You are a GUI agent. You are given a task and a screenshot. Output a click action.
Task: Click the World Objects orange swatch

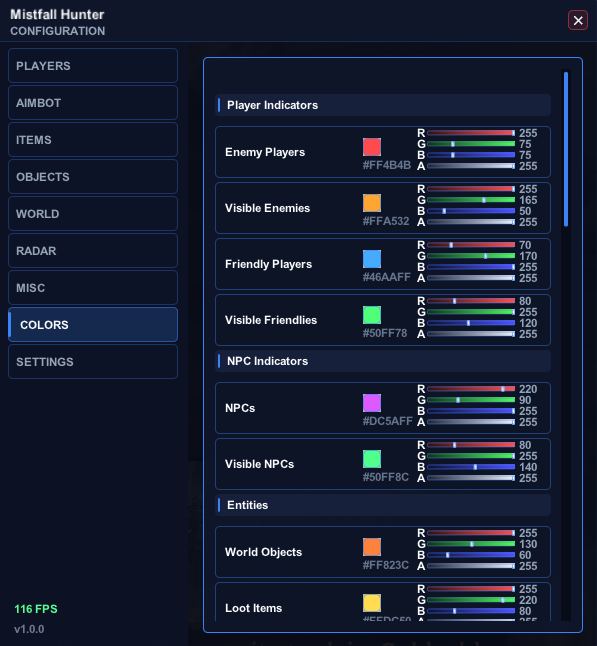pos(372,547)
